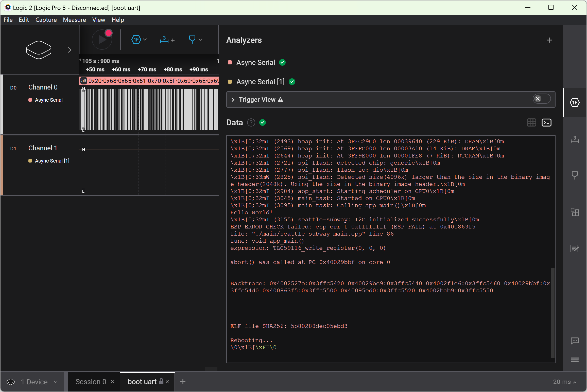Open Notes panel in the right sidebar
587x392 pixels.
point(575,248)
